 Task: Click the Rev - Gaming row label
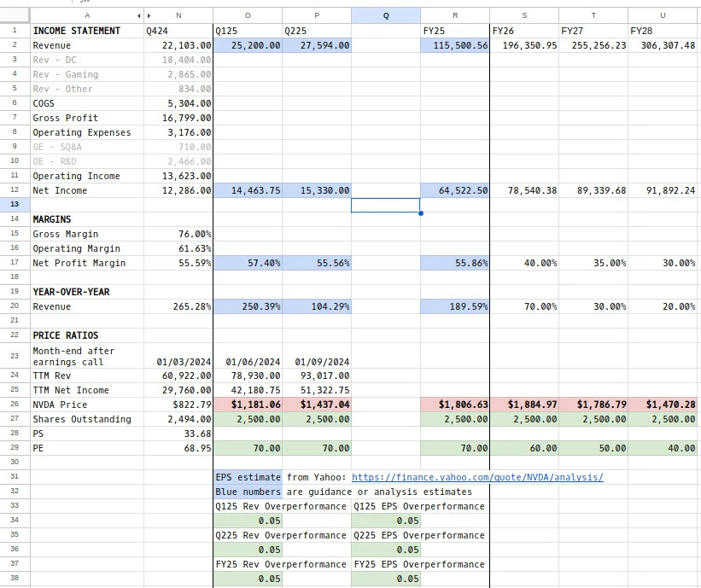87,74
